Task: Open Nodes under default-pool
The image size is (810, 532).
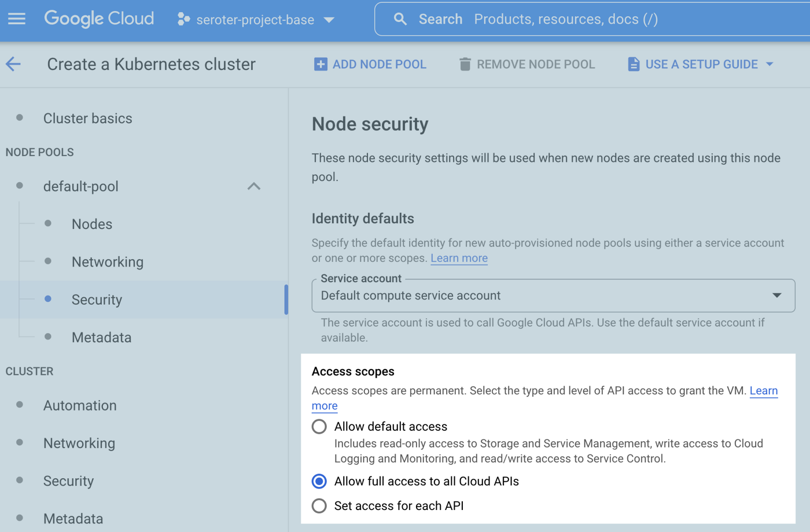Action: tap(92, 224)
